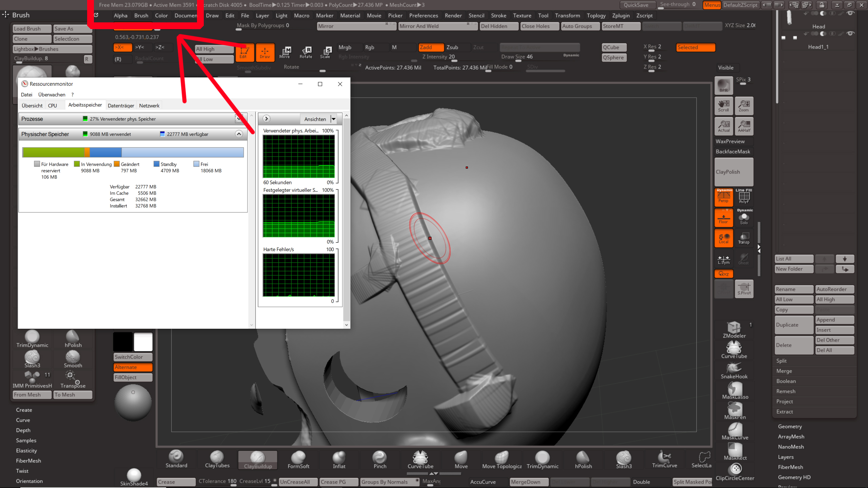Collapse the Physischer Speicher section

(239, 134)
